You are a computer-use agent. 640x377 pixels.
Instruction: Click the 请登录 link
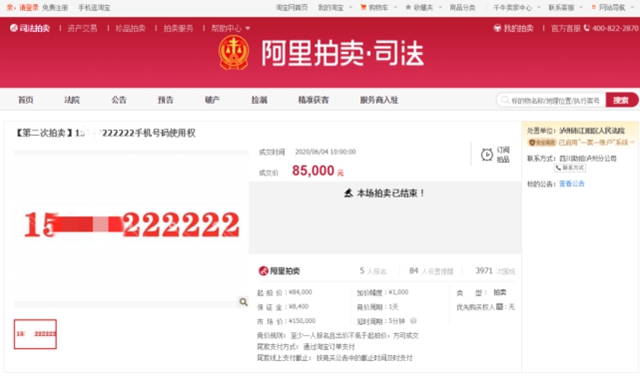pyautogui.click(x=29, y=7)
